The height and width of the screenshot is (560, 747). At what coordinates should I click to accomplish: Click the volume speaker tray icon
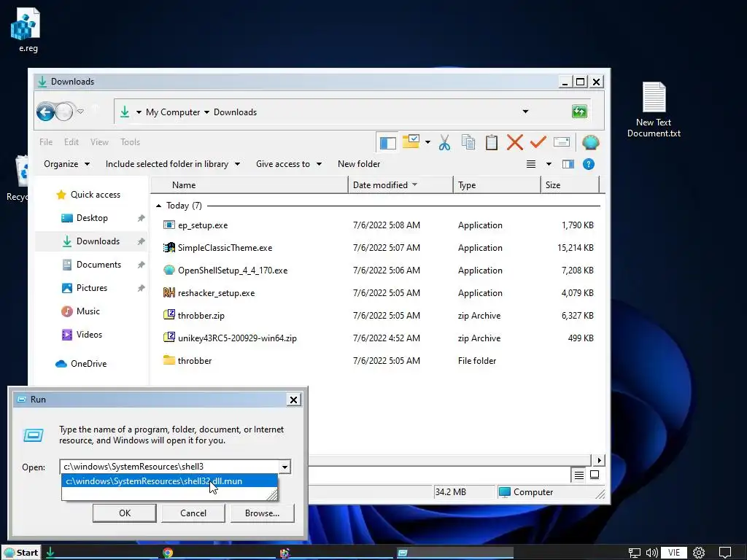point(651,553)
